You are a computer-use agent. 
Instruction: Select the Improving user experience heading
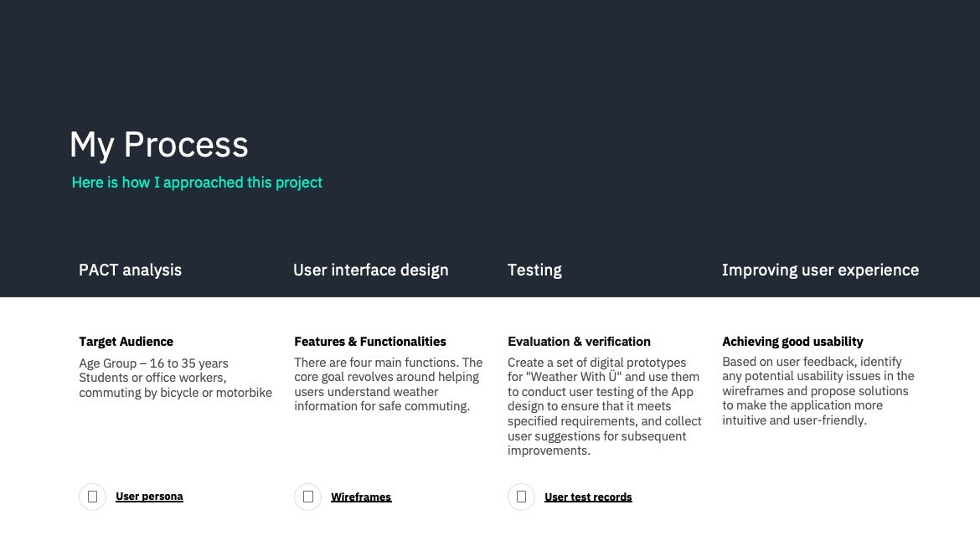[x=821, y=270]
